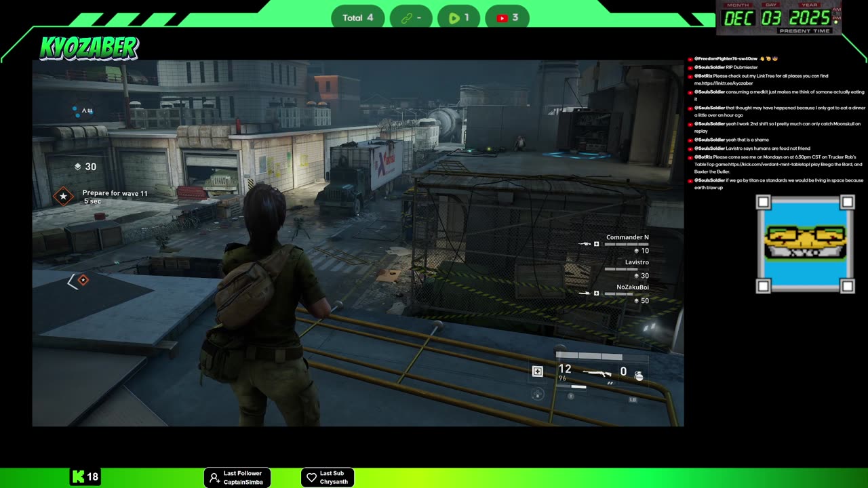Viewport: 868px width, 488px height.
Task: Click the 'Prepare for wave 11' text
Action: tap(115, 193)
